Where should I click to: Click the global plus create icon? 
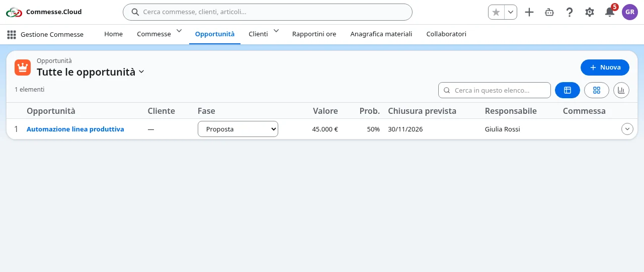(x=529, y=12)
